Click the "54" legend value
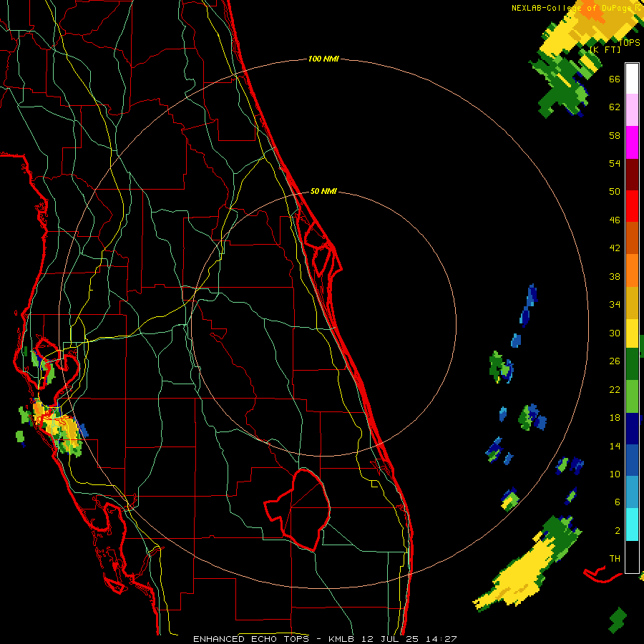 click(x=615, y=163)
